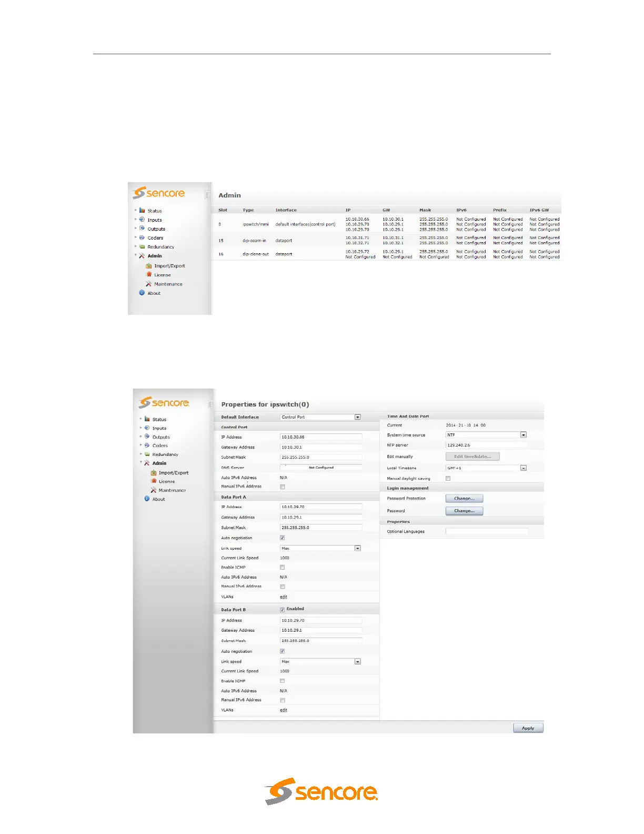644x834 pixels.
Task: Expand the Status tree arrow in the Admin page sidebar
Action: (x=136, y=210)
